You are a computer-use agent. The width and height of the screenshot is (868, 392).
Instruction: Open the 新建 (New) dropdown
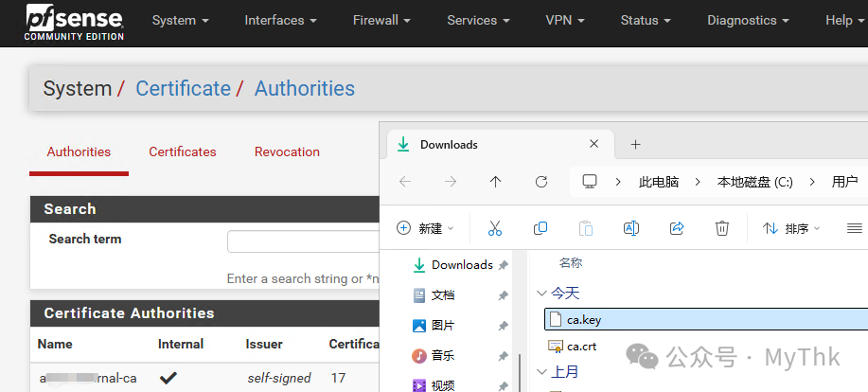[x=425, y=228]
